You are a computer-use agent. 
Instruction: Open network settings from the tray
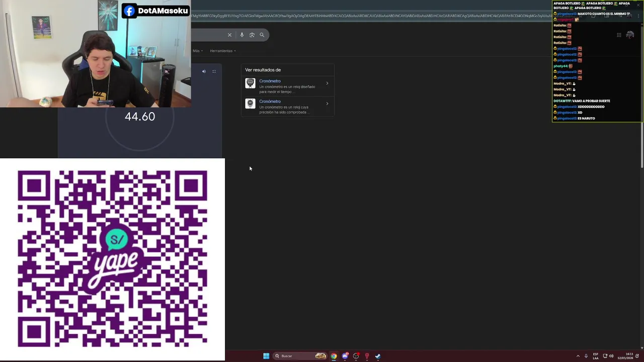[605, 356]
